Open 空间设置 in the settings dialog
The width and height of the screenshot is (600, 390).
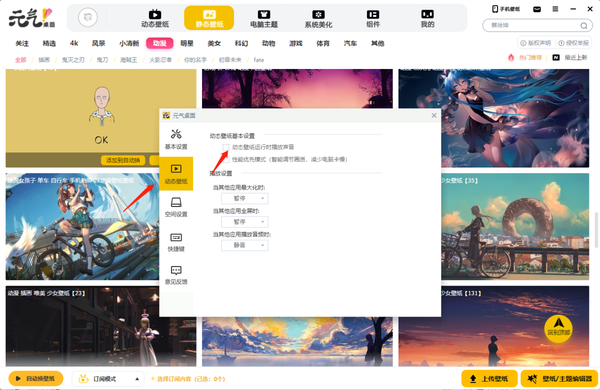coord(176,207)
